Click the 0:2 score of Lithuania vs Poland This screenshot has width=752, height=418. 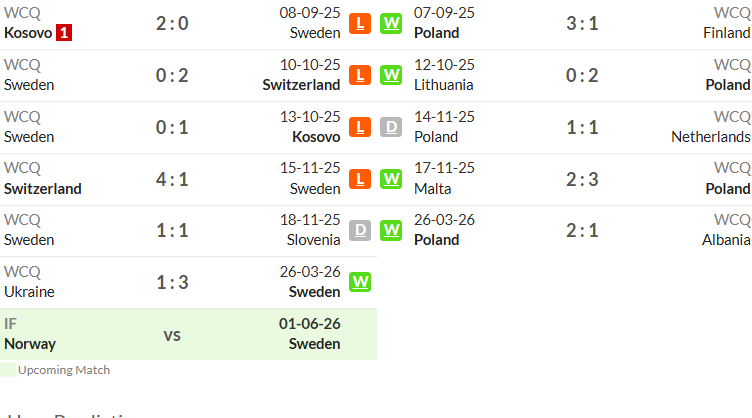[x=582, y=75]
